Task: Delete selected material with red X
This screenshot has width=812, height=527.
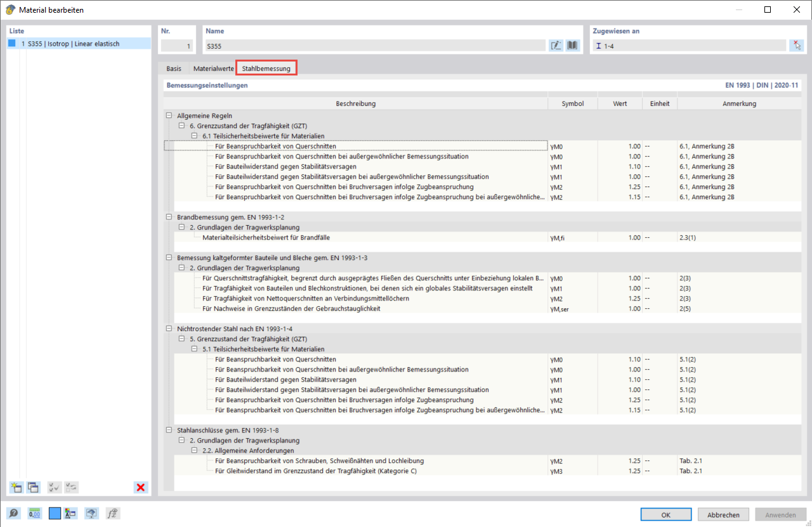Action: pos(141,487)
